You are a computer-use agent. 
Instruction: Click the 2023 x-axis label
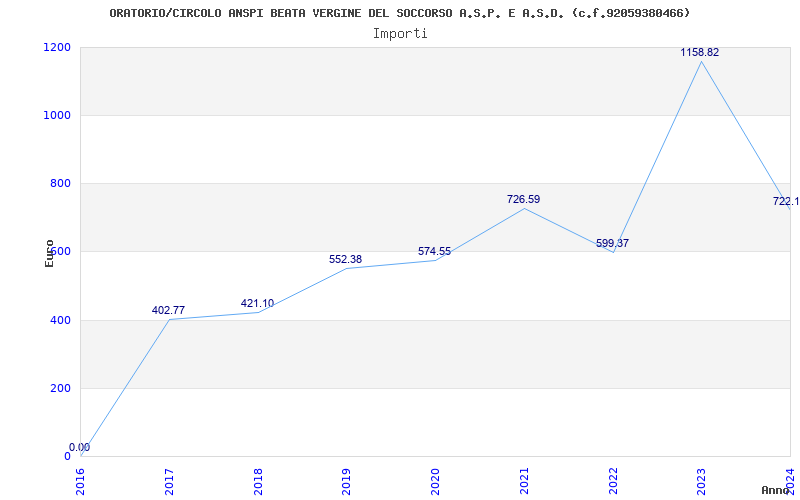702,481
